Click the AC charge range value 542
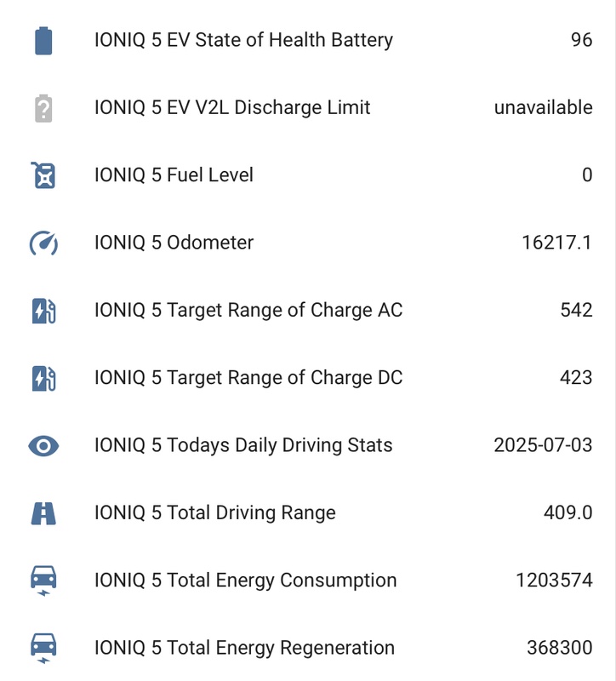 576,310
